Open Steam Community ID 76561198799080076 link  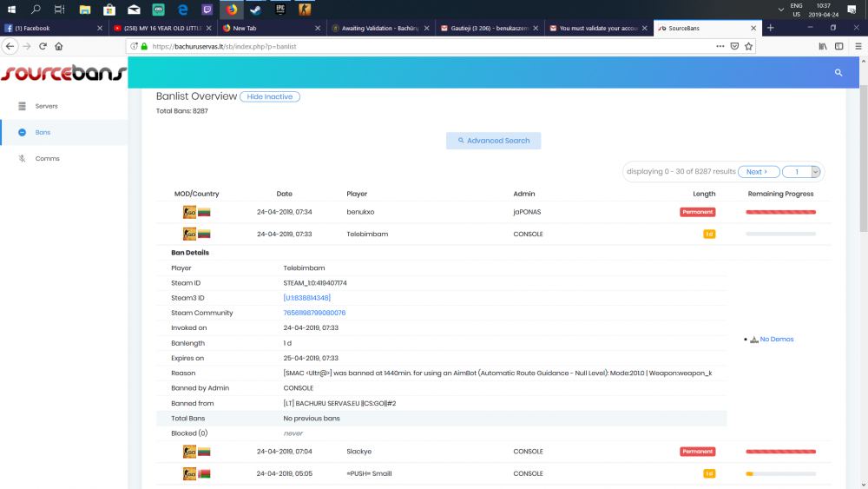[314, 313]
